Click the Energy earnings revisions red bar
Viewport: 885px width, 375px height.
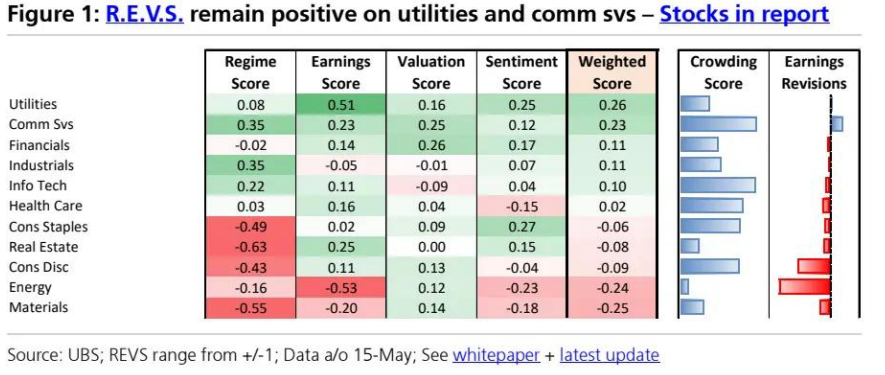click(x=805, y=286)
